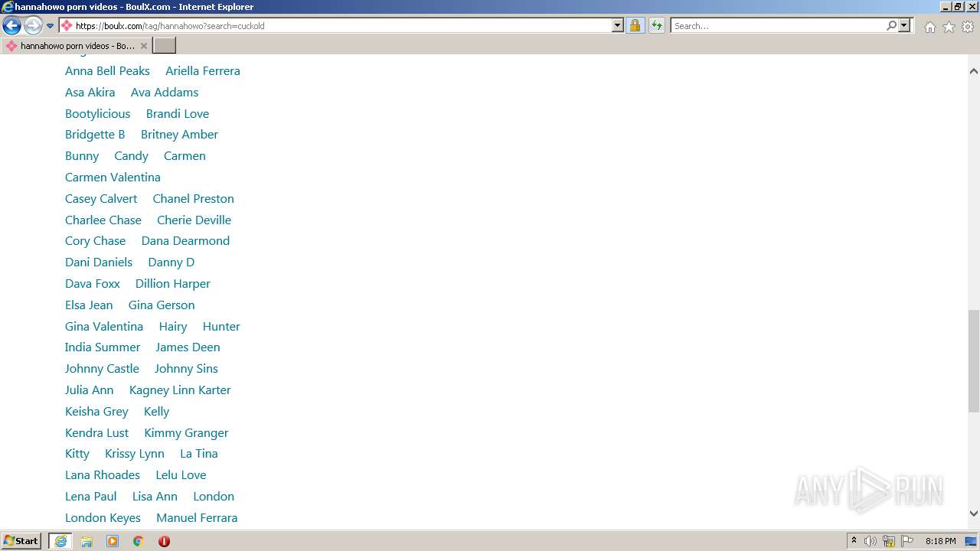Open the Favorites star icon
The width and height of the screenshot is (980, 551).
pyautogui.click(x=949, y=27)
